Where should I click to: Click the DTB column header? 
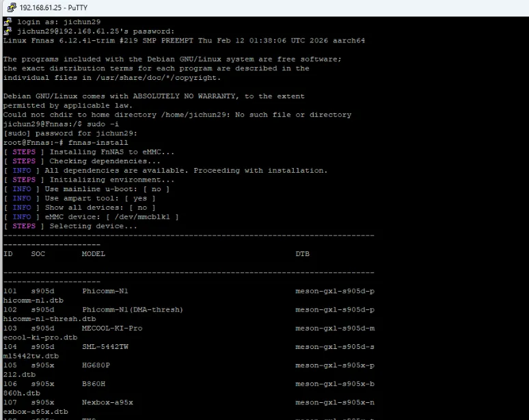click(302, 254)
